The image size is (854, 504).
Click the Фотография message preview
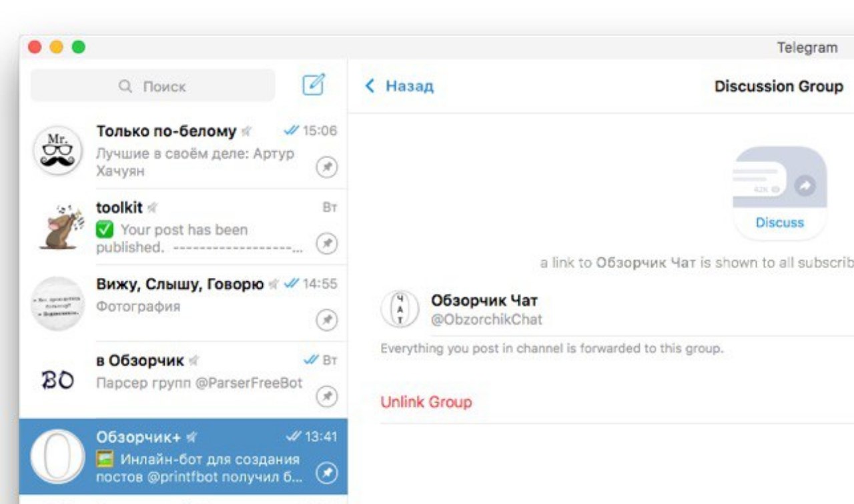click(138, 307)
